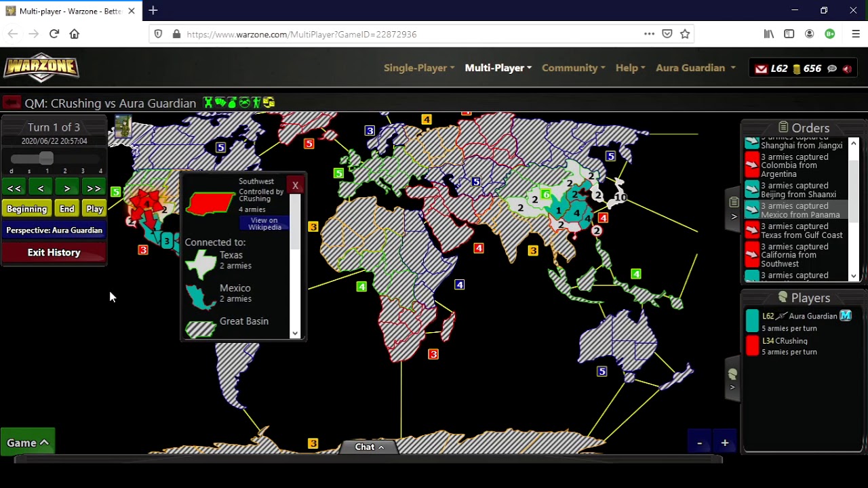
Task: Collapse the Orders panel side tab
Action: pyautogui.click(x=734, y=209)
